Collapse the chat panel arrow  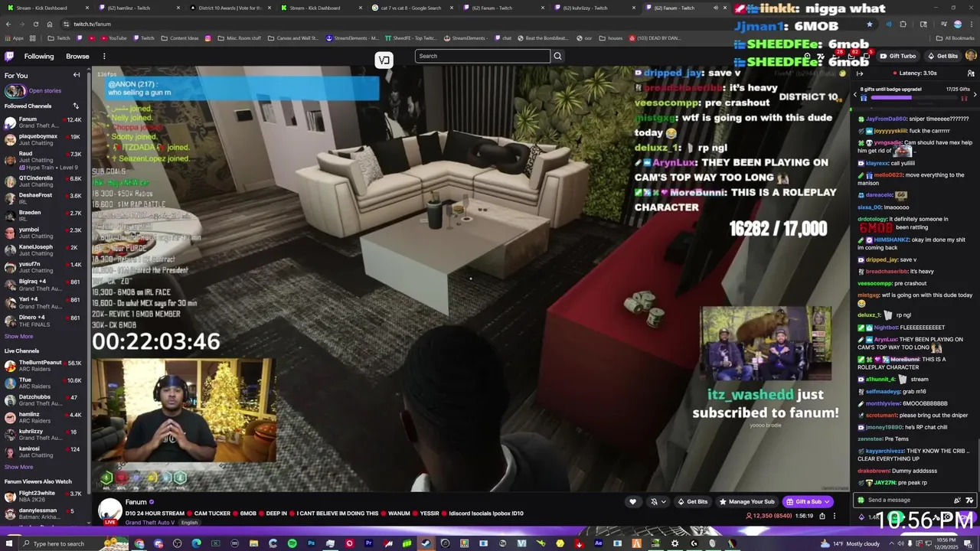pos(859,73)
